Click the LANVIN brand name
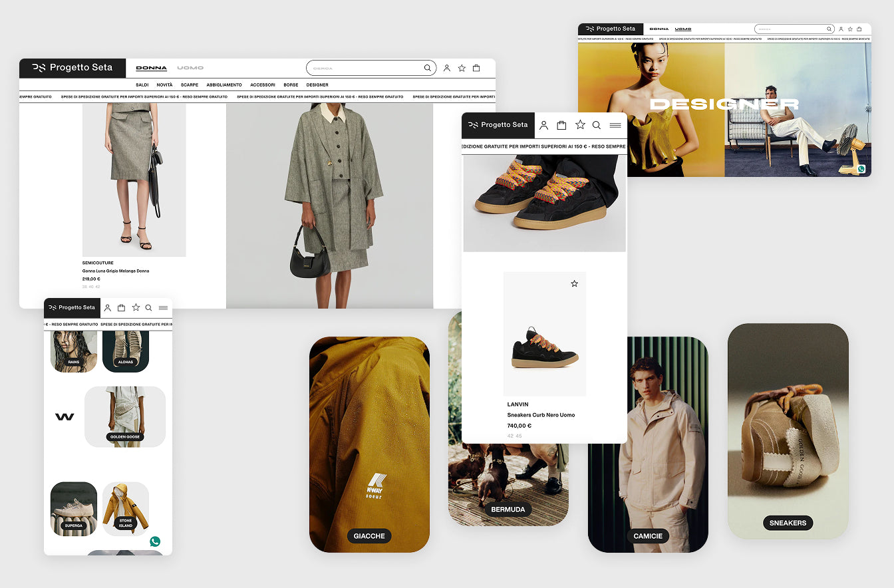 click(x=518, y=404)
